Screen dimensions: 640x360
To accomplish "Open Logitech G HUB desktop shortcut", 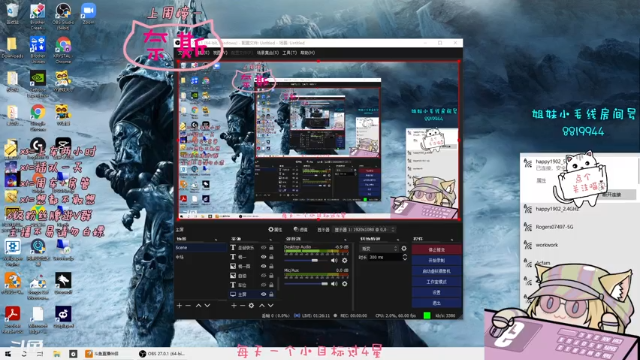I will (x=38, y=148).
